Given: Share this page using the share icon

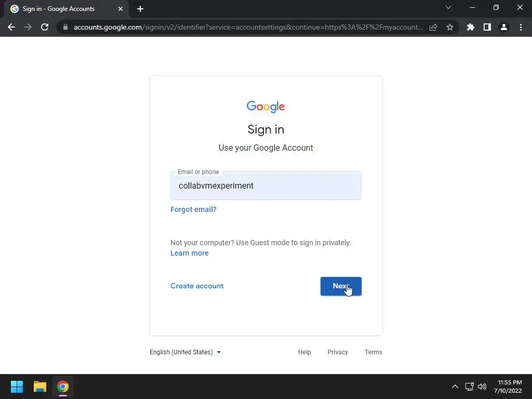Looking at the screenshot, I should point(433,27).
